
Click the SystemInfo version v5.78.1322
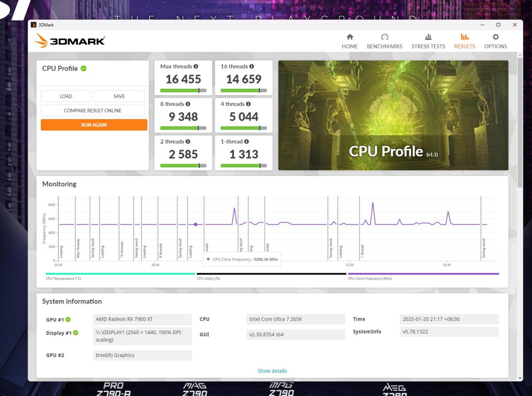tap(449, 332)
